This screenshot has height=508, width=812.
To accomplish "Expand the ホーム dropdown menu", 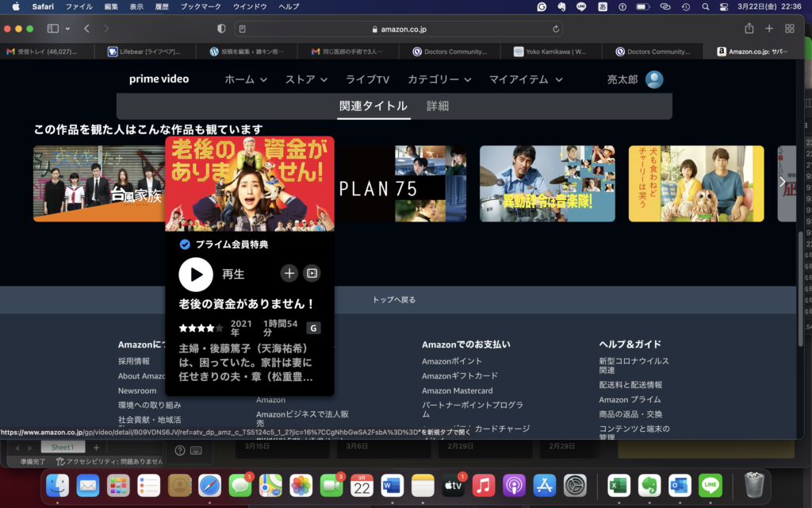I will point(246,79).
